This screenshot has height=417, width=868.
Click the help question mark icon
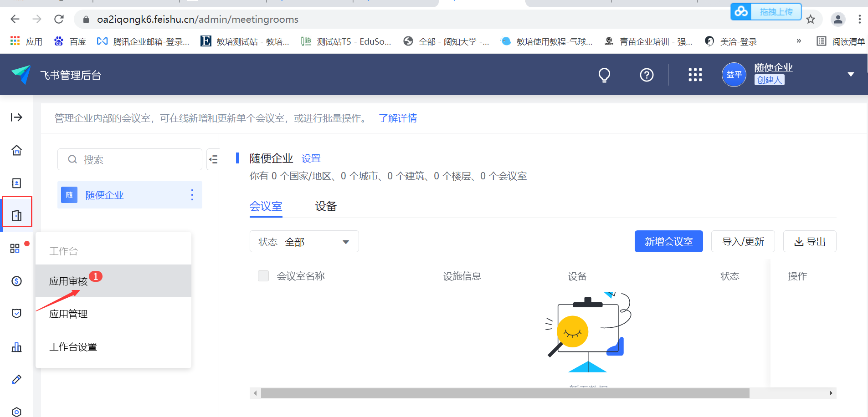point(646,75)
